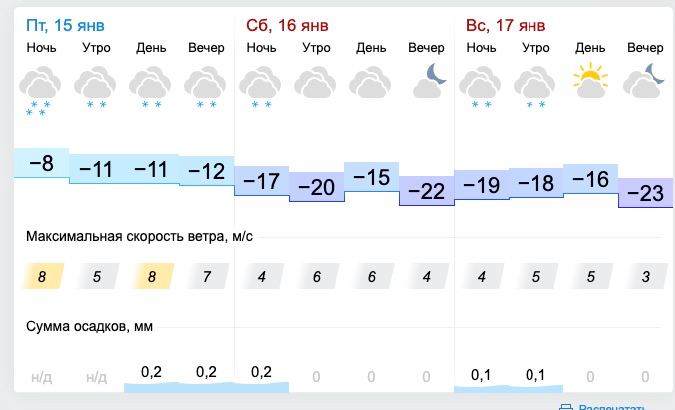675x410 pixels.
Task: Click the Friday evening snow cloud icon
Action: point(206,83)
